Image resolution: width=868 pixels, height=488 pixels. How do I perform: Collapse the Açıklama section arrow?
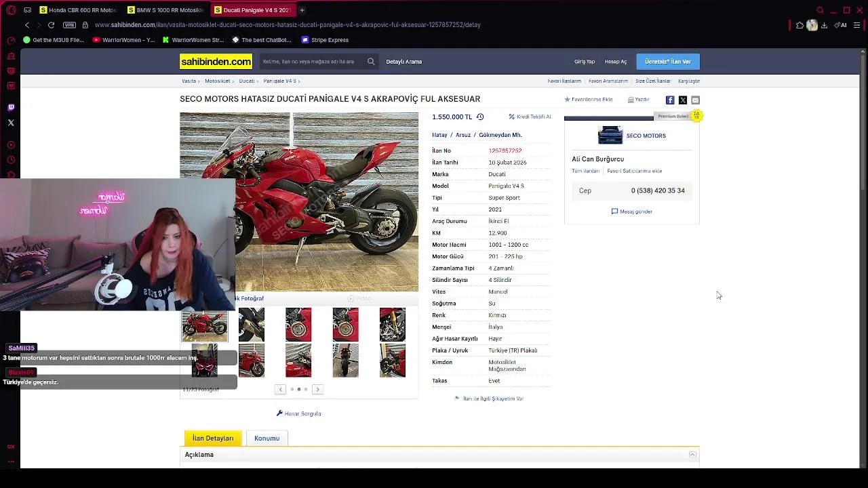692,455
